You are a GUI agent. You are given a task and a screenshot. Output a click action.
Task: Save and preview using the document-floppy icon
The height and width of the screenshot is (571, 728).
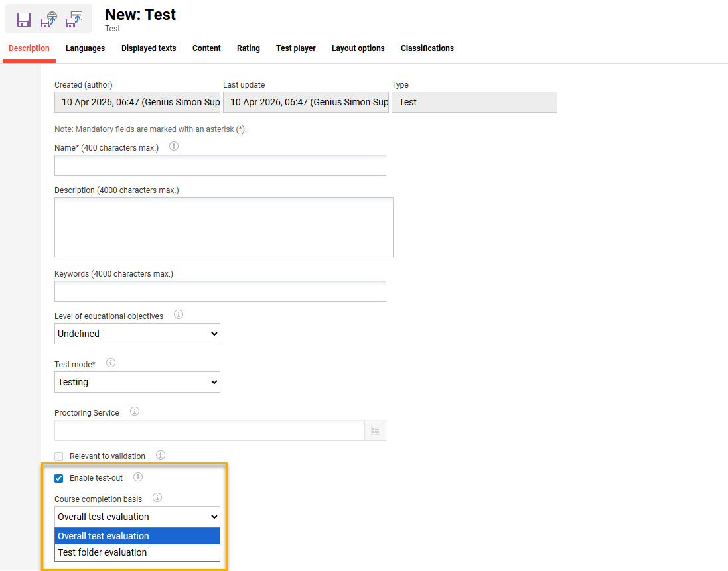74,19
